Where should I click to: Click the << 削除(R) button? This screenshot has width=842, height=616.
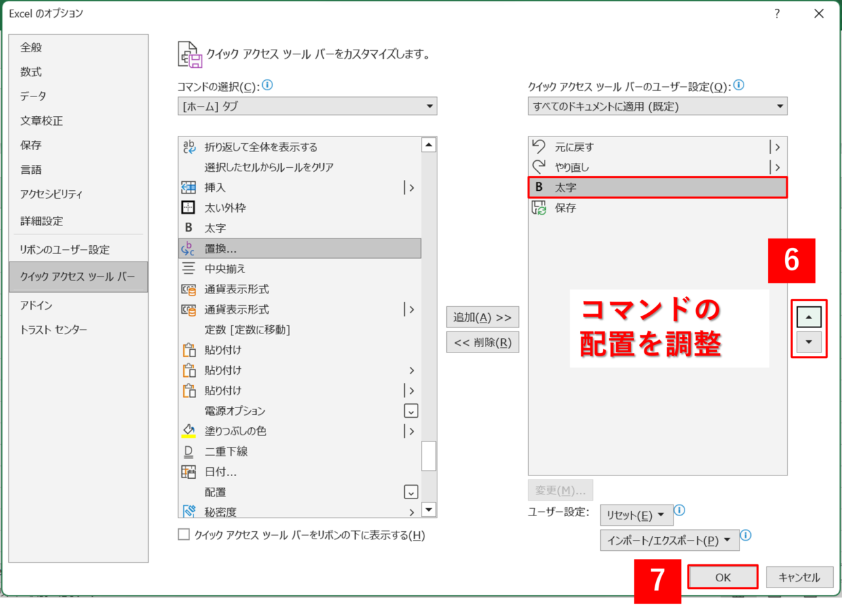pyautogui.click(x=483, y=342)
